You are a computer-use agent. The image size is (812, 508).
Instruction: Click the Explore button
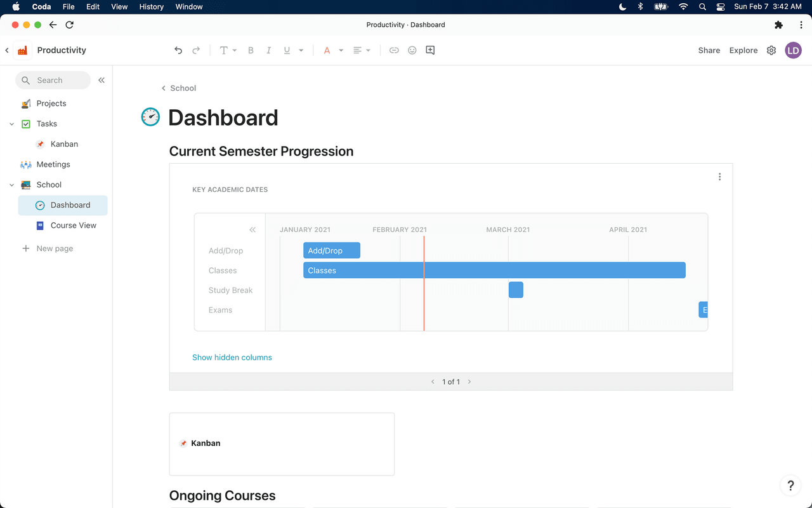[743, 50]
